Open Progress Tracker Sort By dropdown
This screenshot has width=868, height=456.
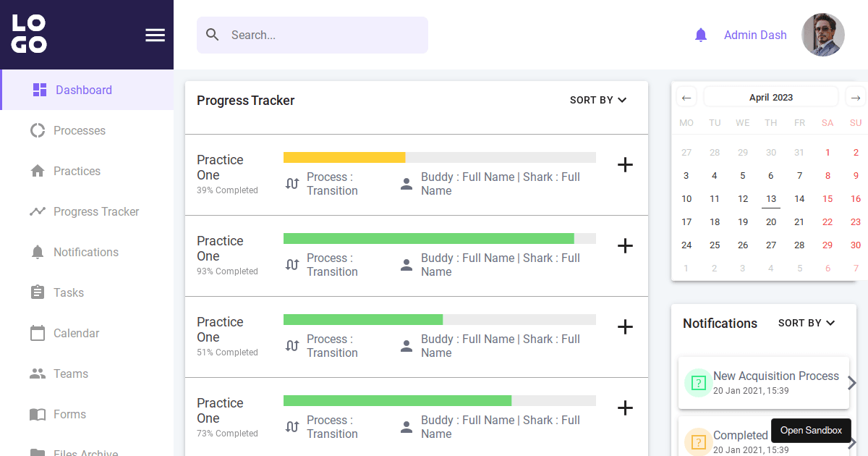pos(597,100)
